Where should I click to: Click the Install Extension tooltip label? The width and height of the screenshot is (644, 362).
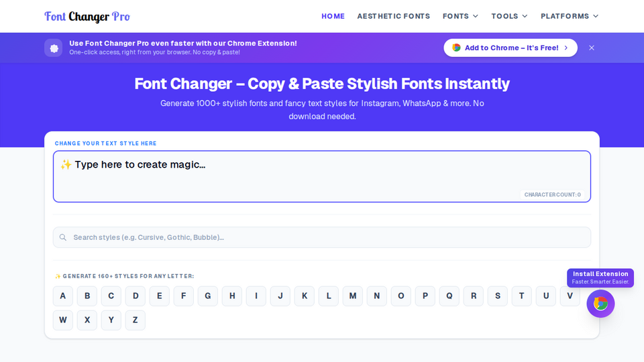point(600,278)
